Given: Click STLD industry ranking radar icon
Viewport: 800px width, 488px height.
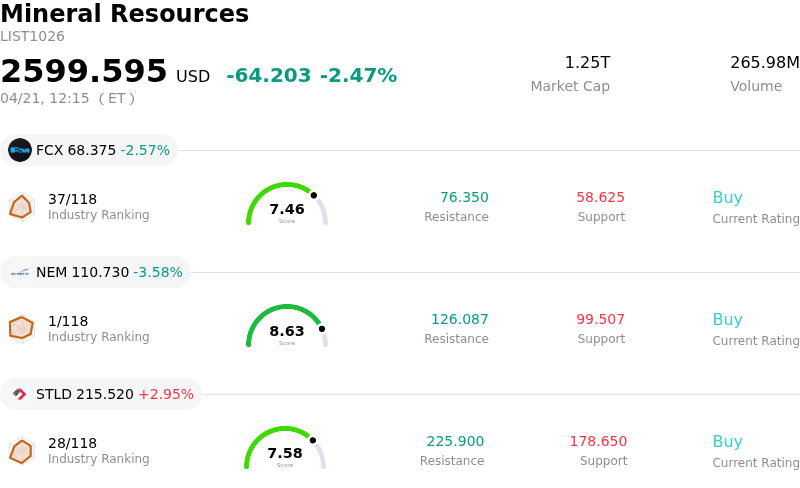Looking at the screenshot, I should [x=21, y=451].
